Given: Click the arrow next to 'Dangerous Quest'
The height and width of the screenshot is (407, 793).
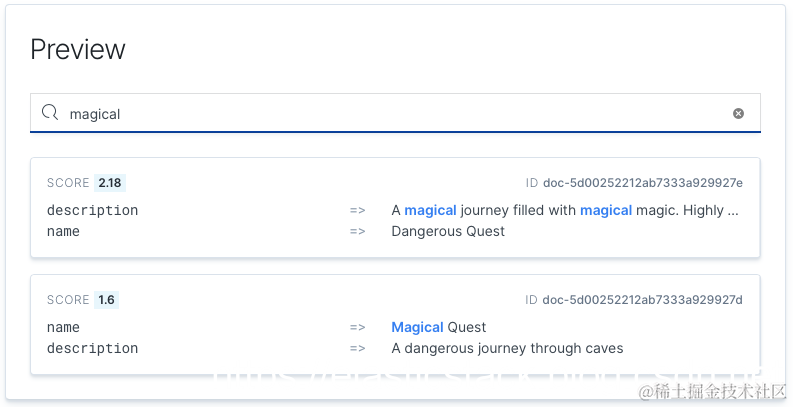Looking at the screenshot, I should 357,231.
